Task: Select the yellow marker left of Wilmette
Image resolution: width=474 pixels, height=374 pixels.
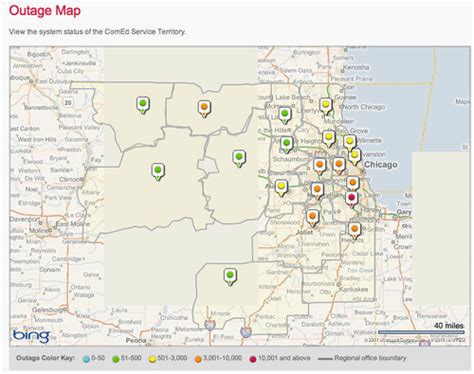Action: [349, 143]
